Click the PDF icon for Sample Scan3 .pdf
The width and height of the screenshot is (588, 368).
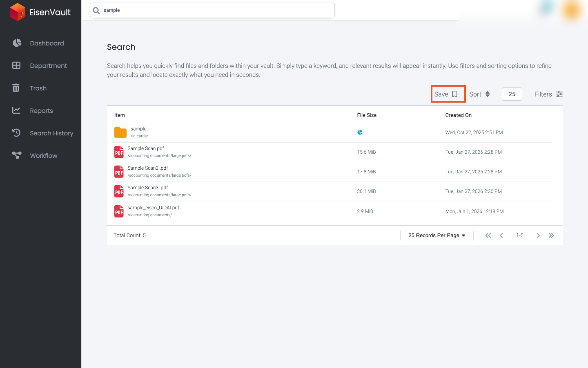coord(119,191)
